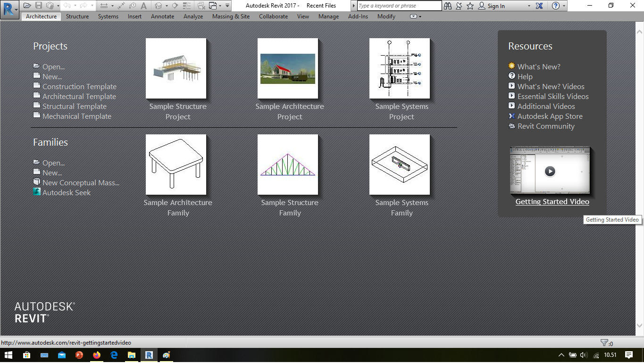Viewport: 644px width, 363px height.
Task: Open the Sample Architecture Project thumbnail
Action: pyautogui.click(x=287, y=68)
